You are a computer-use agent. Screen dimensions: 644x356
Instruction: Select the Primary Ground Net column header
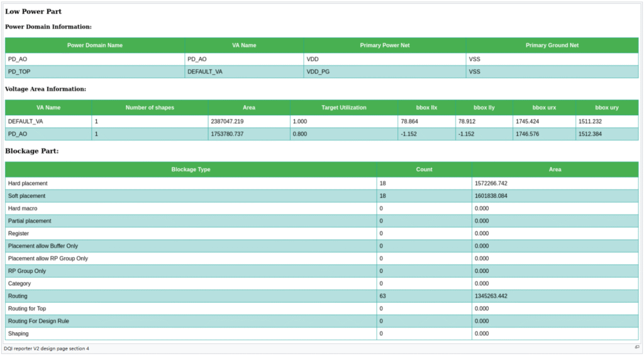click(x=552, y=45)
